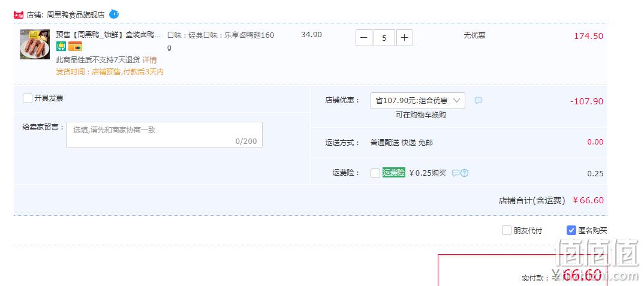The height and width of the screenshot is (286, 644).
Task: Click the orange credit card icon under product title
Action: pos(75,46)
